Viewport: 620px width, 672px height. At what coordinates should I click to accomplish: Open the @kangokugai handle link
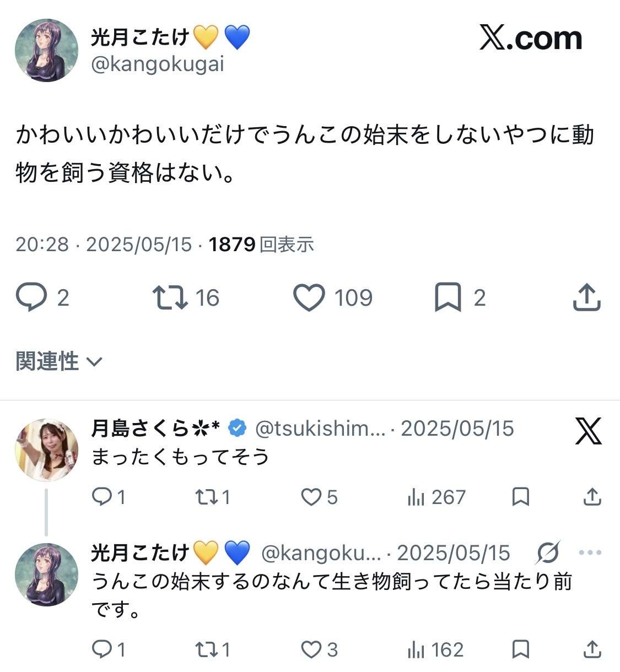(157, 64)
